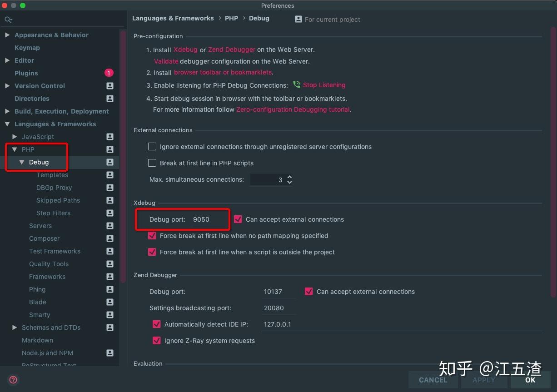
Task: Open Languages & Frameworks via breadcrumb
Action: [173, 18]
